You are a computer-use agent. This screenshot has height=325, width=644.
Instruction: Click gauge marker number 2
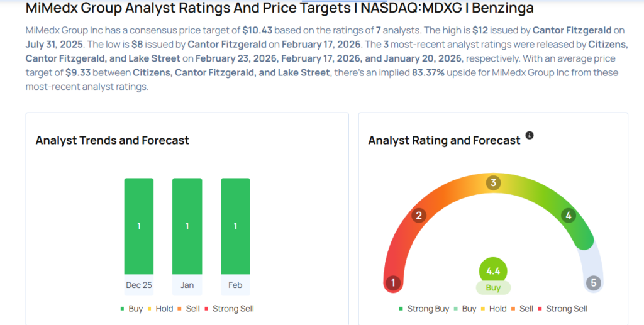(419, 216)
